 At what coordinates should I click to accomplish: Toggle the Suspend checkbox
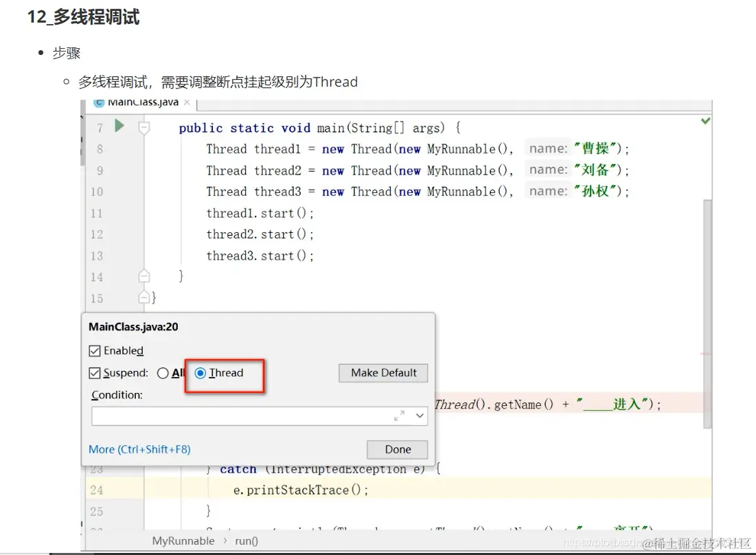[x=95, y=373]
